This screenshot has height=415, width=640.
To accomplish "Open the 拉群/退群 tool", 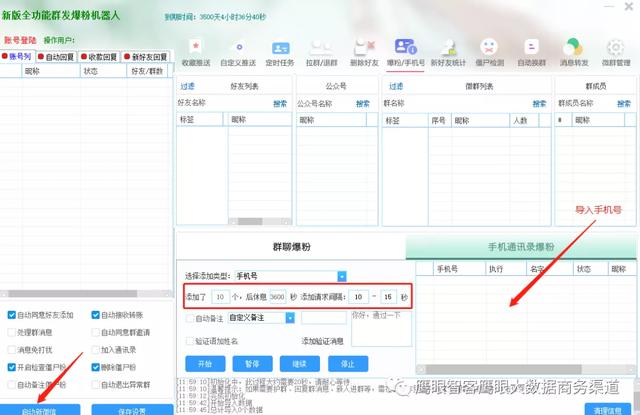I will 322,53.
